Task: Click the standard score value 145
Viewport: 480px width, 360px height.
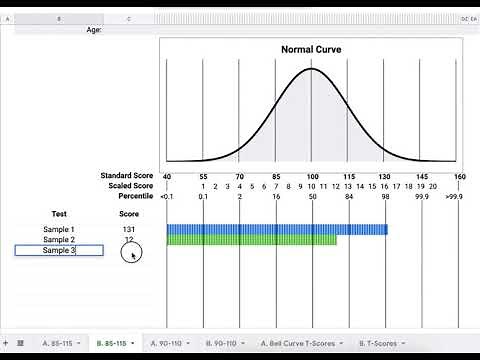Action: click(422, 177)
